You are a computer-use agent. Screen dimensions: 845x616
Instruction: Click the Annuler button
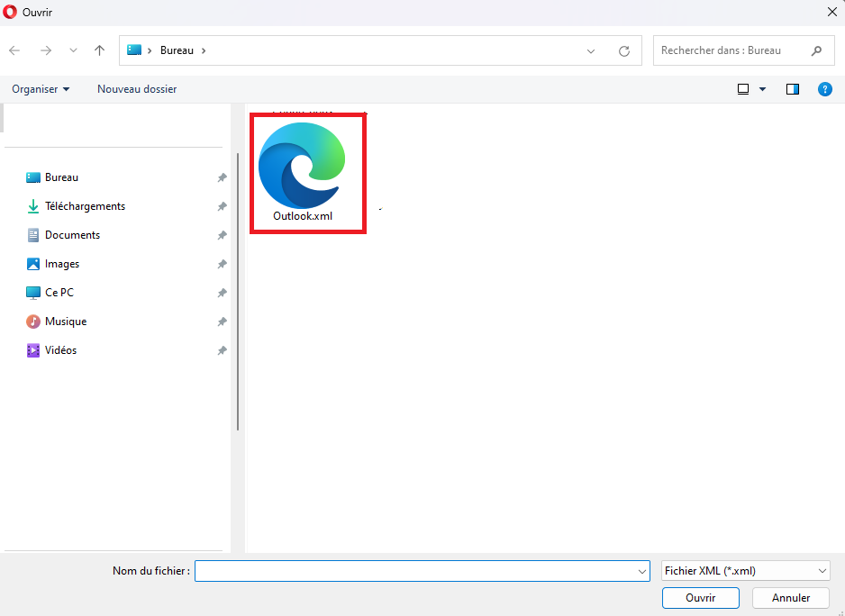point(791,598)
